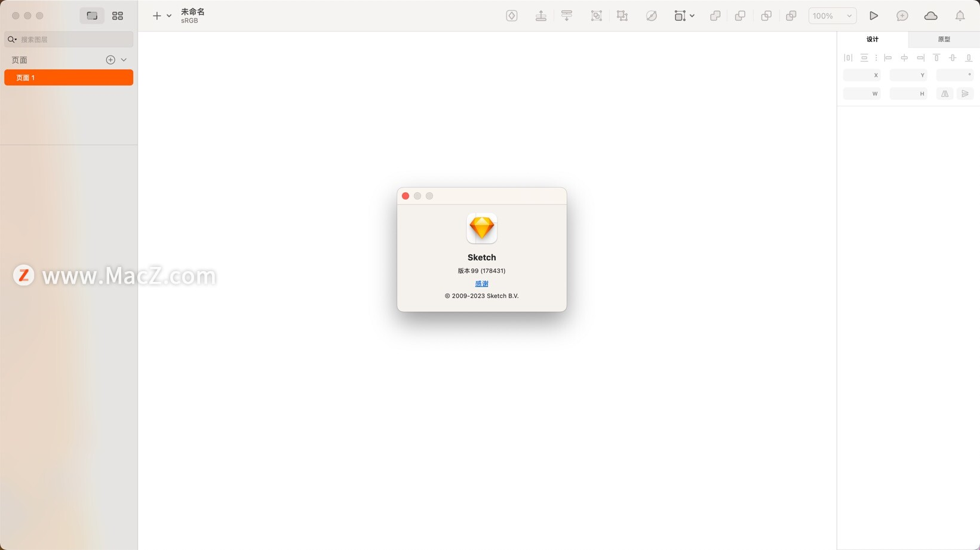Click the Cloud upload icon
Screen dimensions: 980x550
tap(931, 16)
